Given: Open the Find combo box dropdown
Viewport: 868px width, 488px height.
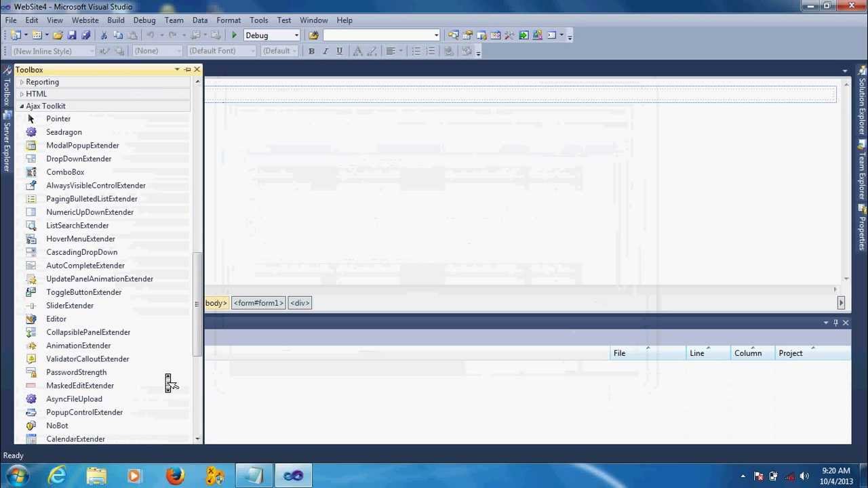Looking at the screenshot, I should 436,35.
